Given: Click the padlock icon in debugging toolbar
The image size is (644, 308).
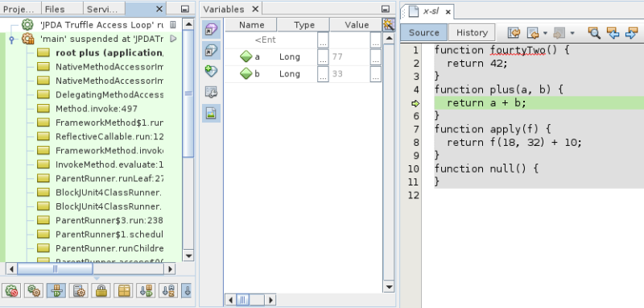Looking at the screenshot, I should pos(101,291).
